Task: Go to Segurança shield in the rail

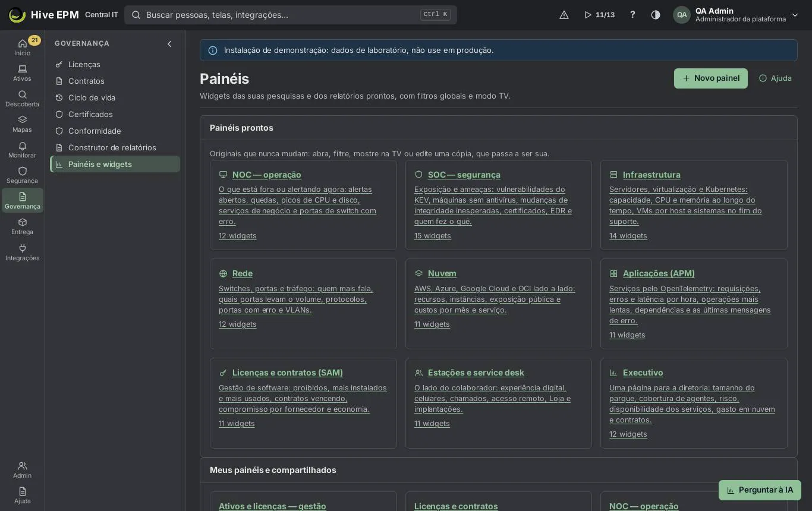Action: [x=23, y=175]
